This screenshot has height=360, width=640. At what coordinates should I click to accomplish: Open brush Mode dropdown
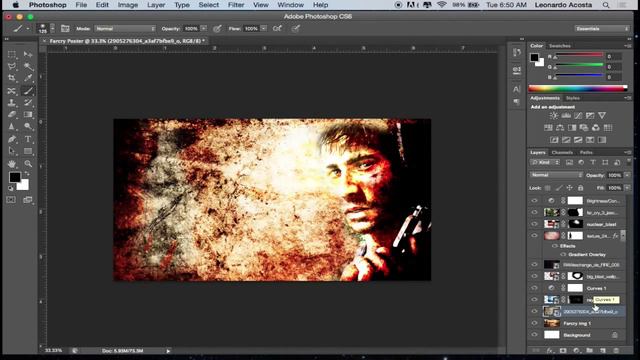pyautogui.click(x=125, y=29)
